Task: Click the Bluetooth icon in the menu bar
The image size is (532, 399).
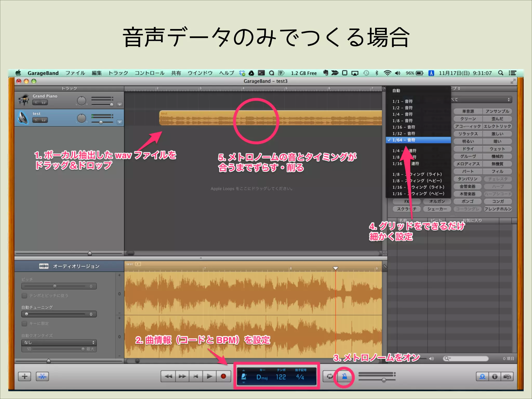Action: tap(377, 73)
